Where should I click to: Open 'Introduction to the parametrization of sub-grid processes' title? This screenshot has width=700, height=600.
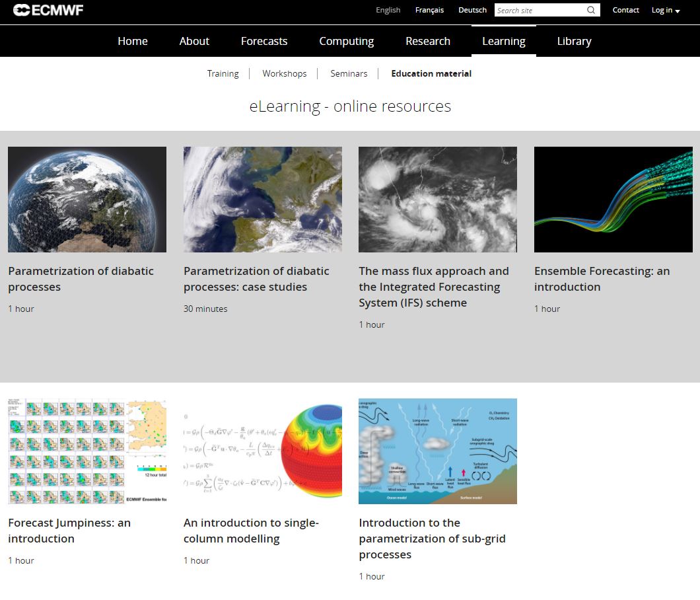click(x=432, y=539)
